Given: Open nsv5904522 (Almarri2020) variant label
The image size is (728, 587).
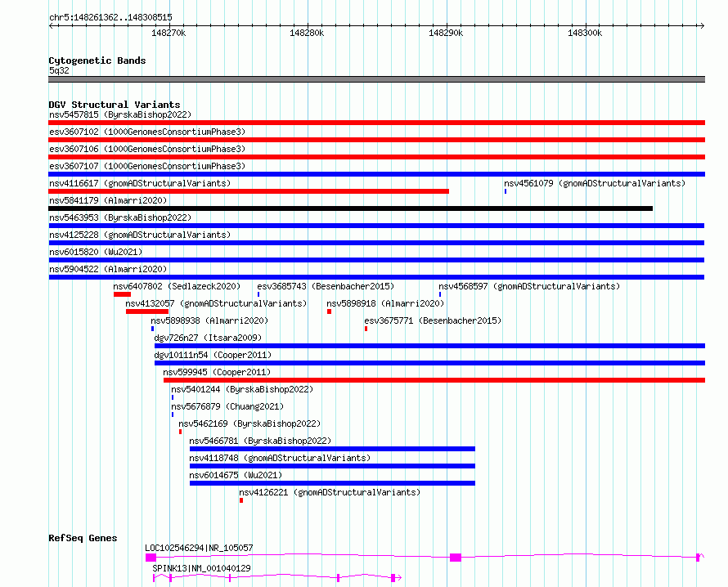Looking at the screenshot, I should 108,269.
